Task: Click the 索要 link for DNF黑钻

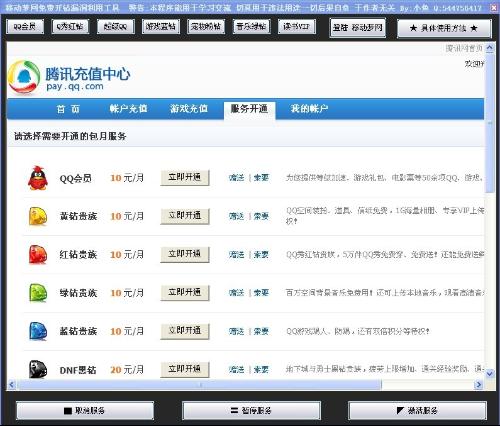Action: (261, 369)
